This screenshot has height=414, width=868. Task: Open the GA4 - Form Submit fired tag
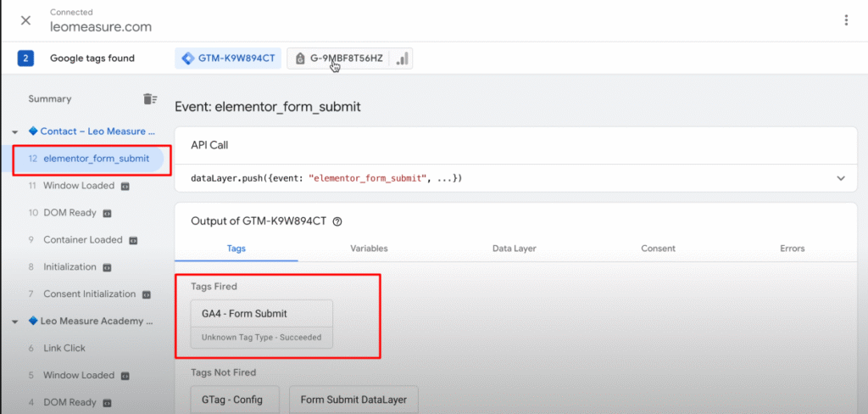tap(262, 323)
